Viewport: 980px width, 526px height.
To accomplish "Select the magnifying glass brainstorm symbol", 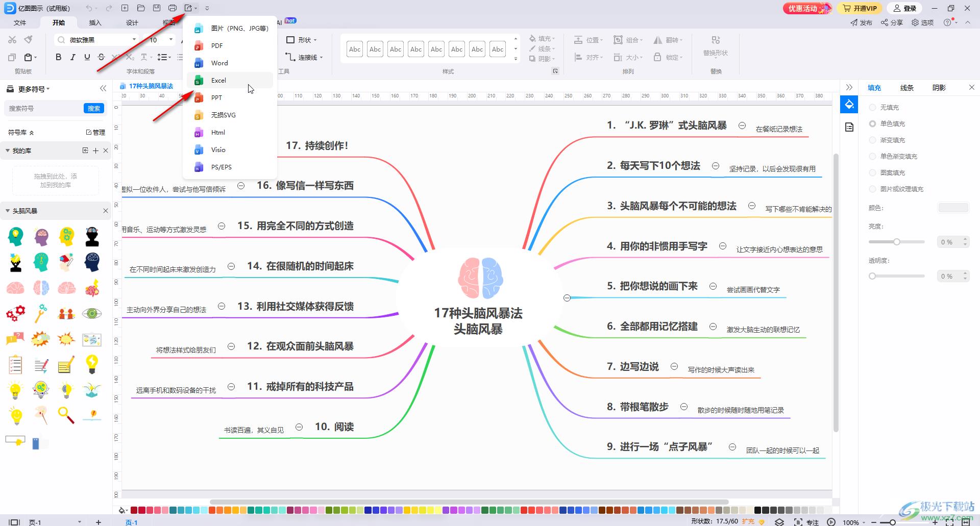I will pyautogui.click(x=66, y=415).
